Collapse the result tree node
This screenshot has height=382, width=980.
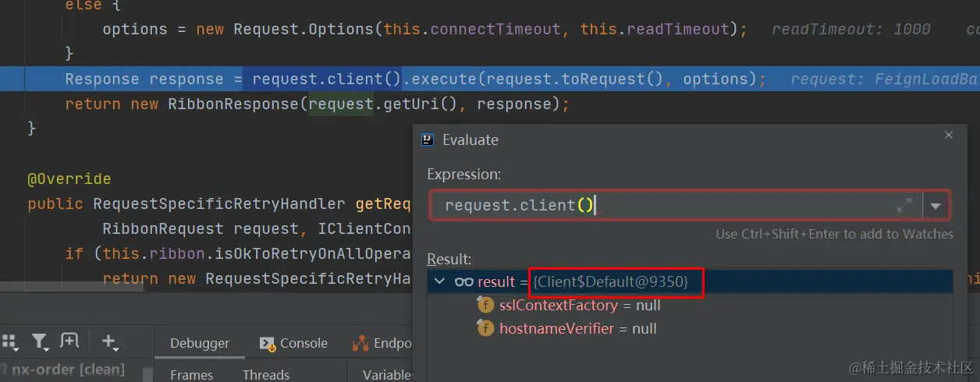coord(439,282)
